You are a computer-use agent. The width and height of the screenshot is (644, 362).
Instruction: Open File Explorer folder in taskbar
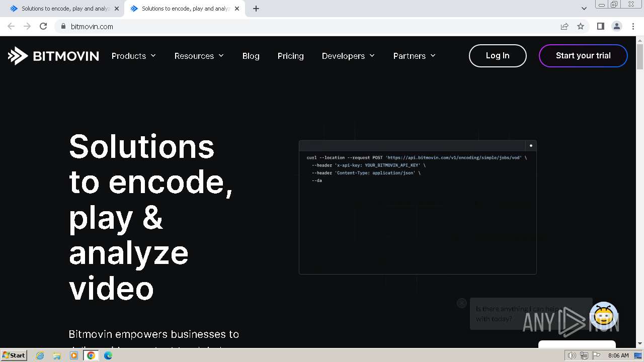tap(57, 355)
